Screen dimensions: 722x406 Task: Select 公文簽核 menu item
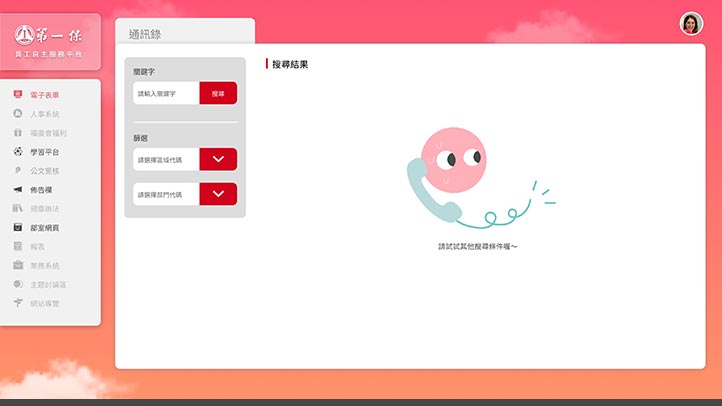44,171
